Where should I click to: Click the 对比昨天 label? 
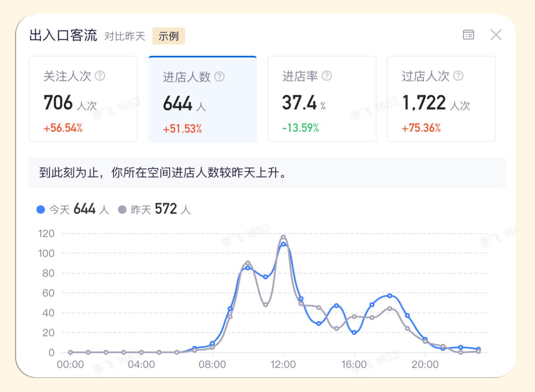125,36
